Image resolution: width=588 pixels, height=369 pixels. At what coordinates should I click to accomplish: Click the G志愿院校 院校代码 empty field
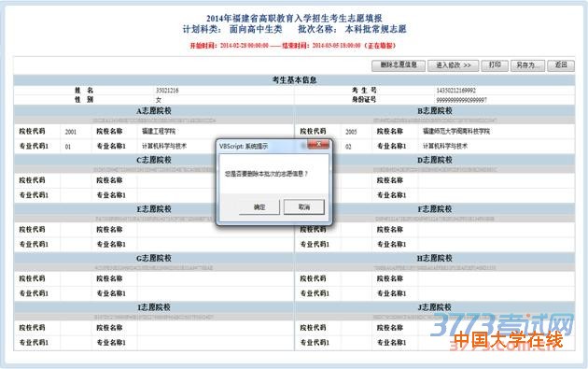[76, 278]
